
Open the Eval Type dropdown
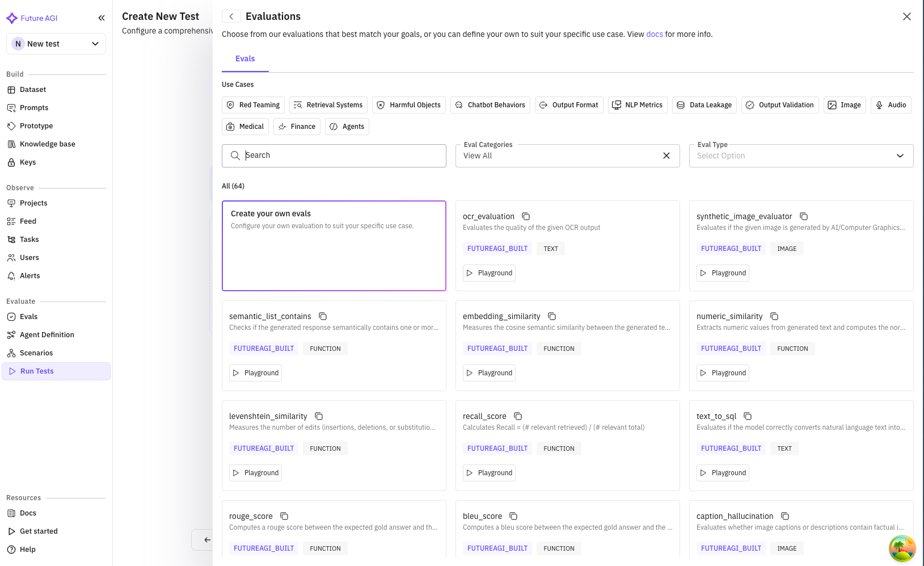point(800,156)
